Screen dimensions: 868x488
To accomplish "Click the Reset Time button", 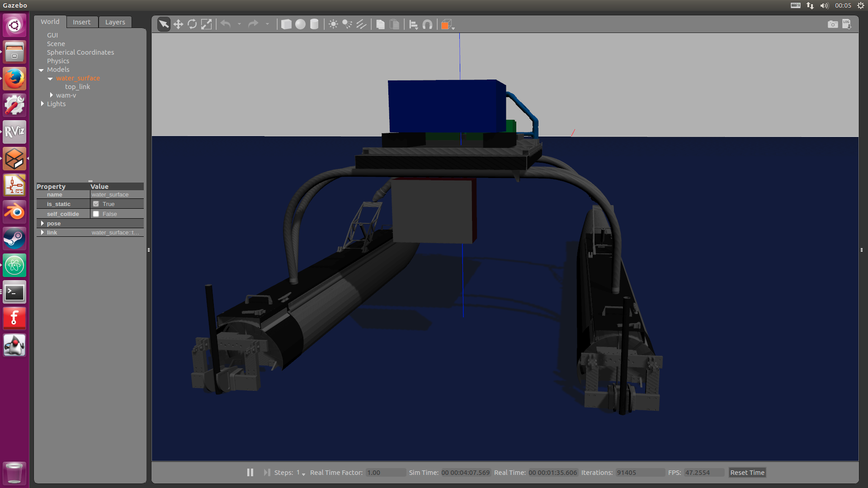I will [747, 473].
